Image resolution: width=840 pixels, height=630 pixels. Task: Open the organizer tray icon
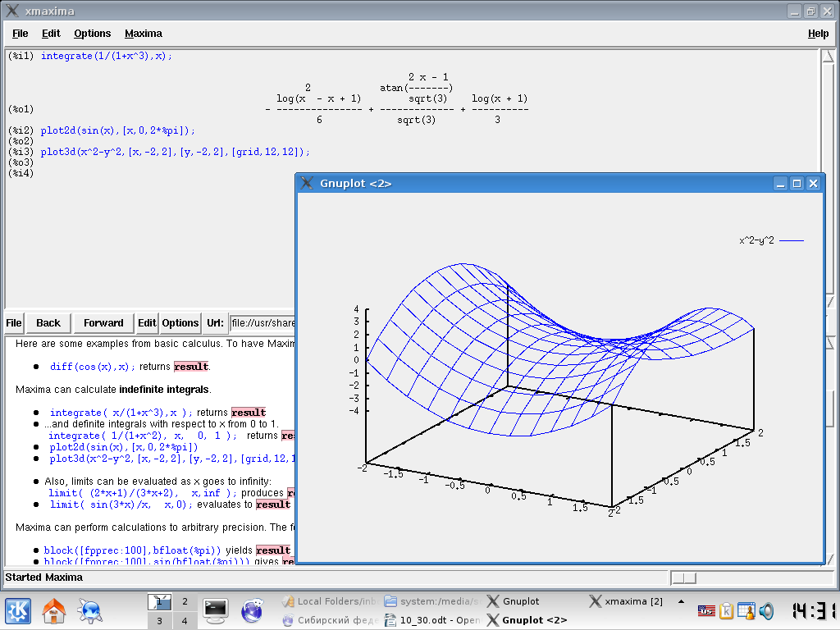coord(746,610)
